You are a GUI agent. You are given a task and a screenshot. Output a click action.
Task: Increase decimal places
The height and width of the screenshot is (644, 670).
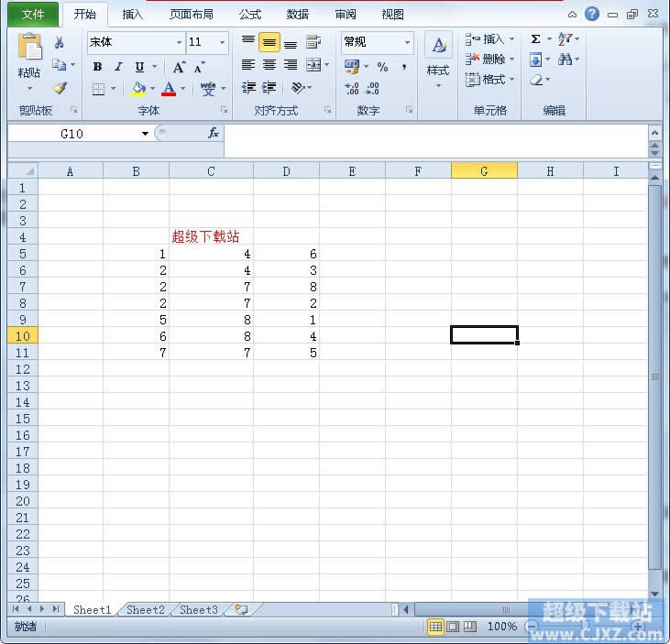pos(352,88)
